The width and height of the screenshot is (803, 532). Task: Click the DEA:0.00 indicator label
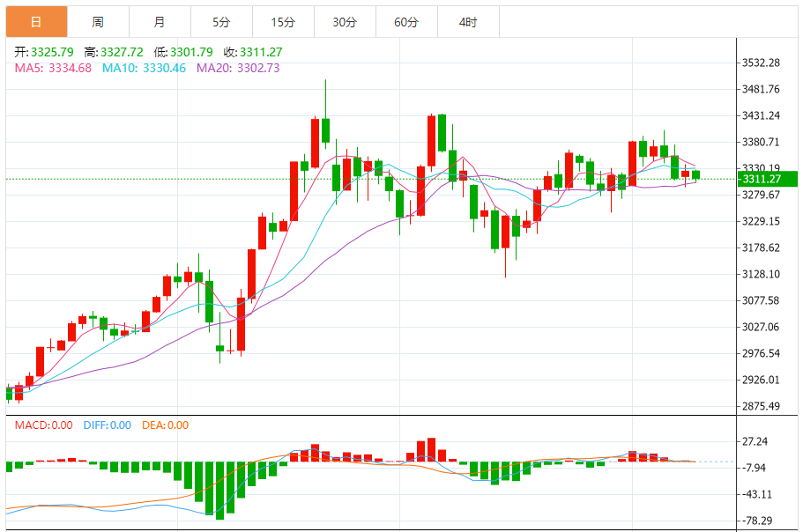click(x=166, y=425)
